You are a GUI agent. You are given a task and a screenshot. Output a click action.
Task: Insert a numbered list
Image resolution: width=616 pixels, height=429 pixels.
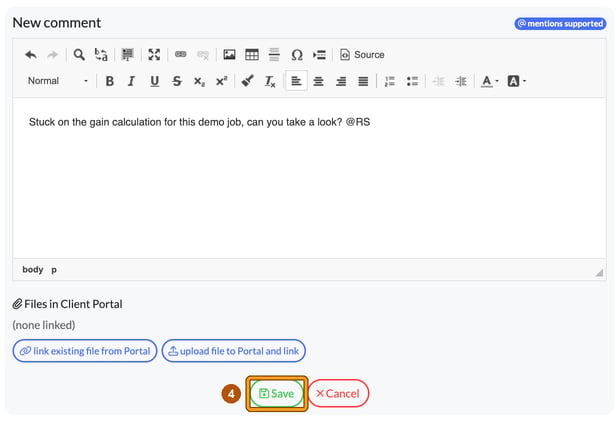click(x=390, y=81)
